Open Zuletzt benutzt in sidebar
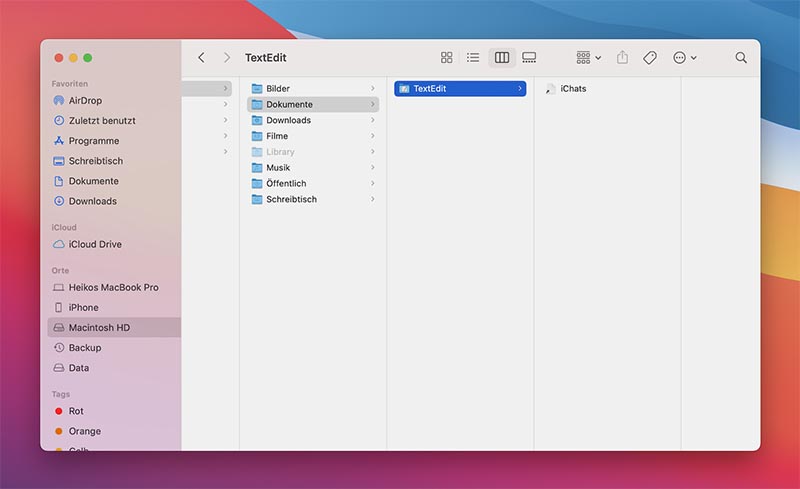This screenshot has width=800, height=489. point(101,121)
